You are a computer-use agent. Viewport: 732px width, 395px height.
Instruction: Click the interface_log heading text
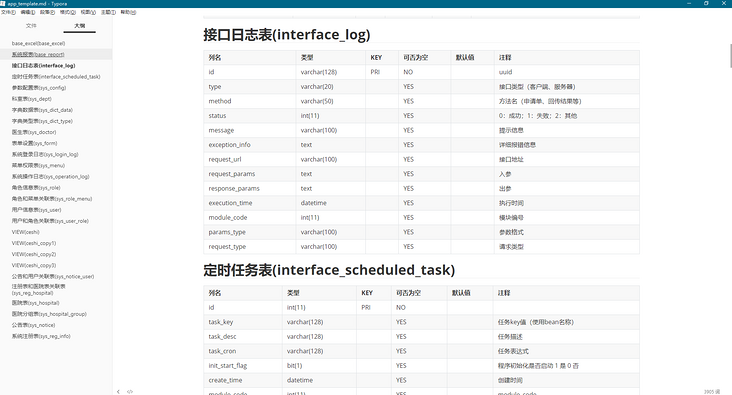pos(287,35)
